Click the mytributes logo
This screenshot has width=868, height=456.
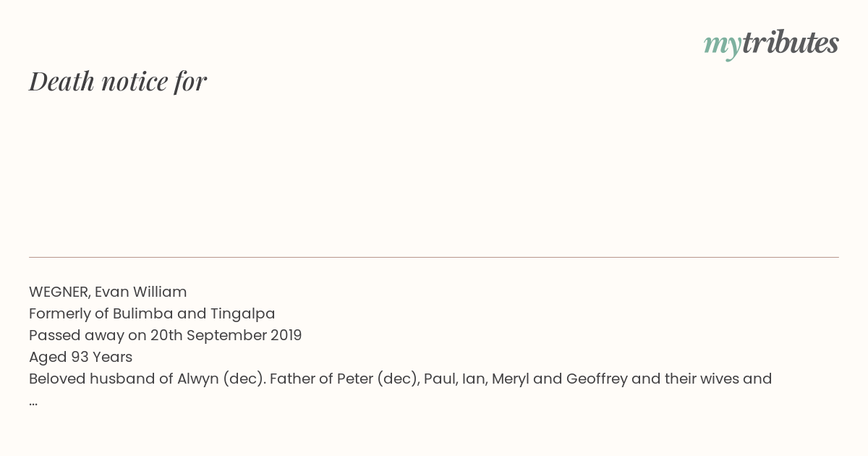click(771, 43)
